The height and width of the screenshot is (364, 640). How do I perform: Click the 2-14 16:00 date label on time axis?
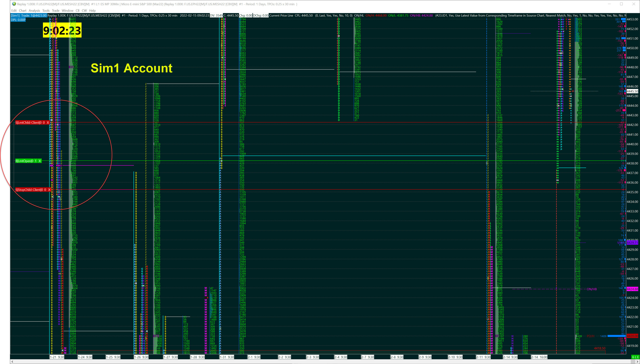[x=540, y=357]
